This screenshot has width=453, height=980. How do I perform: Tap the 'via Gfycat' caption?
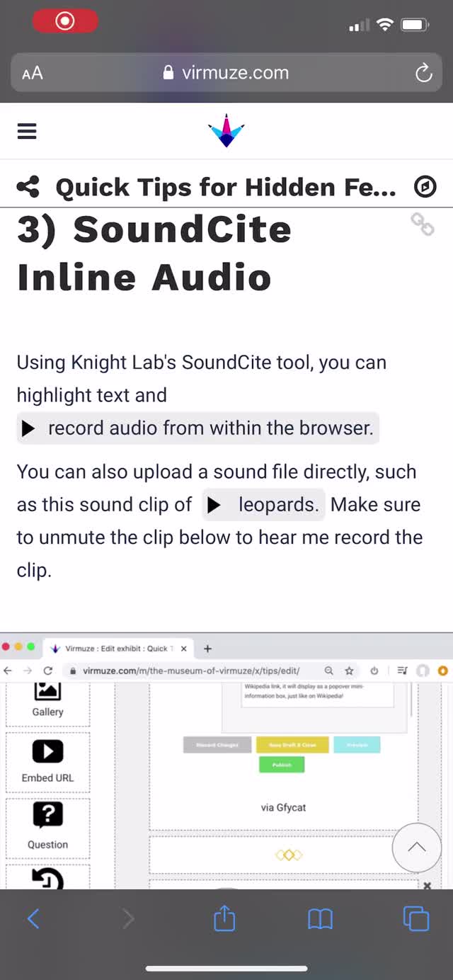[283, 807]
